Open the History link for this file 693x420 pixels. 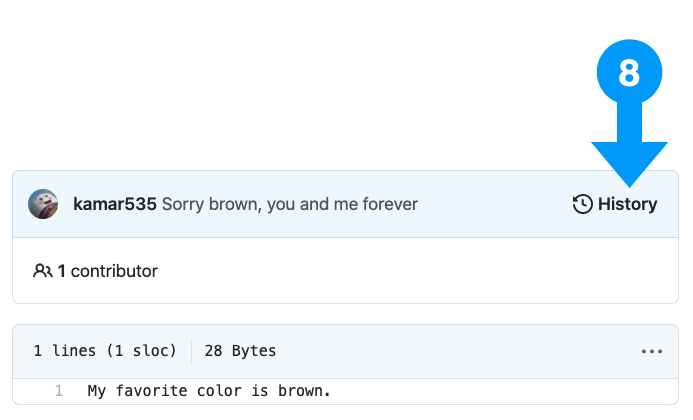point(615,204)
